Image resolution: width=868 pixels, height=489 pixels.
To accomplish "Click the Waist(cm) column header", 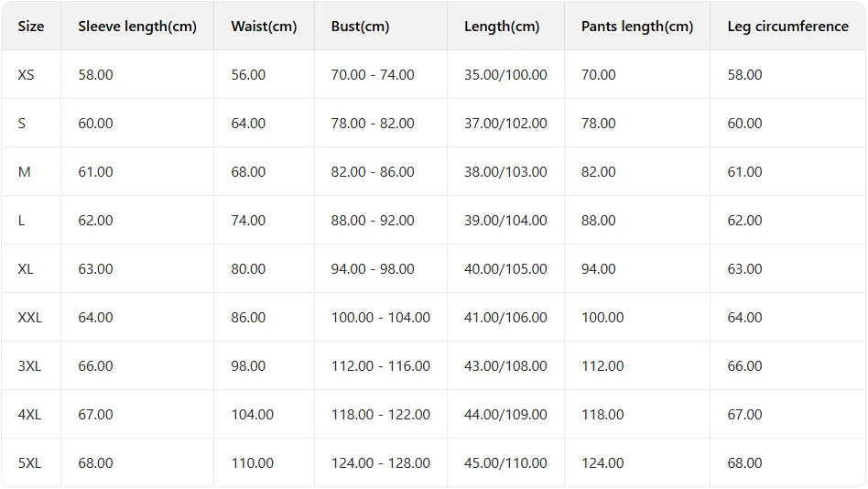I will coord(264,26).
